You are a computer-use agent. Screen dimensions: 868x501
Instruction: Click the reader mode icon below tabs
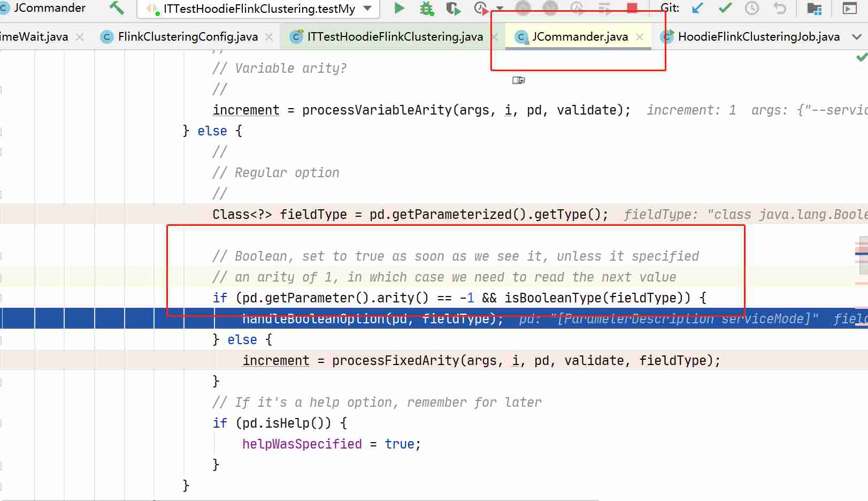[518, 80]
